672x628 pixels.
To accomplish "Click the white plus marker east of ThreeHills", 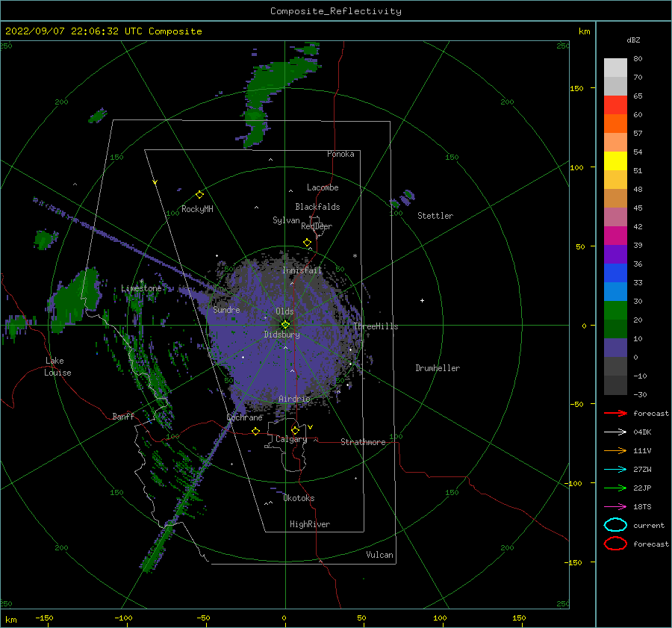I will [422, 300].
